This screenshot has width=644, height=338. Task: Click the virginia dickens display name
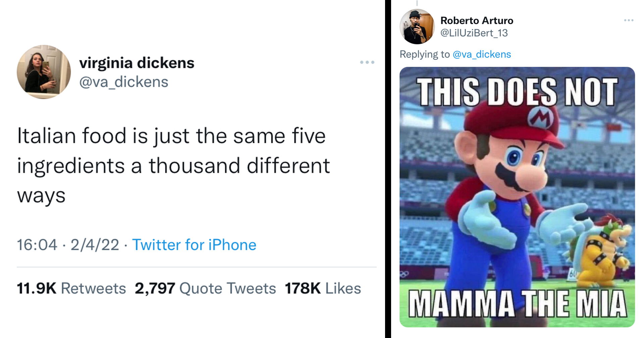click(x=137, y=63)
